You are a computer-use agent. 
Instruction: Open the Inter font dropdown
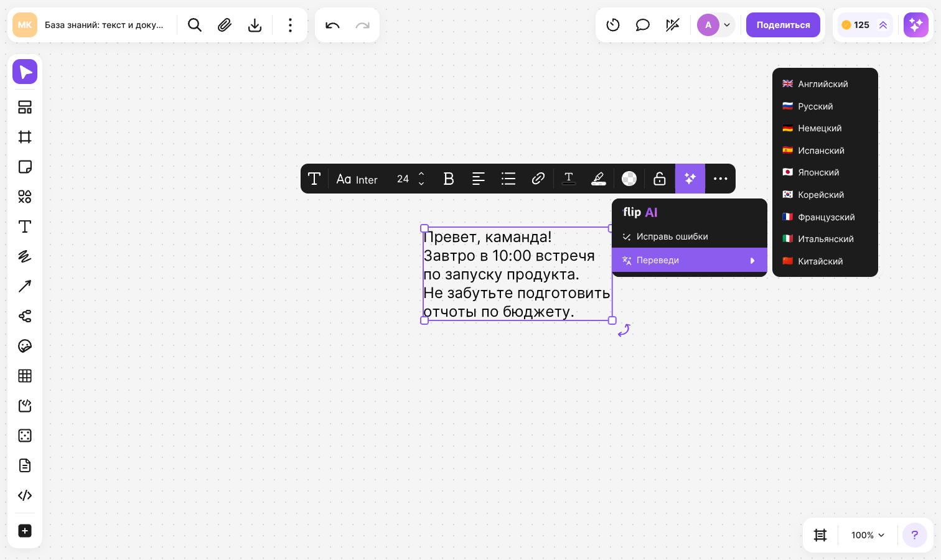click(x=357, y=179)
